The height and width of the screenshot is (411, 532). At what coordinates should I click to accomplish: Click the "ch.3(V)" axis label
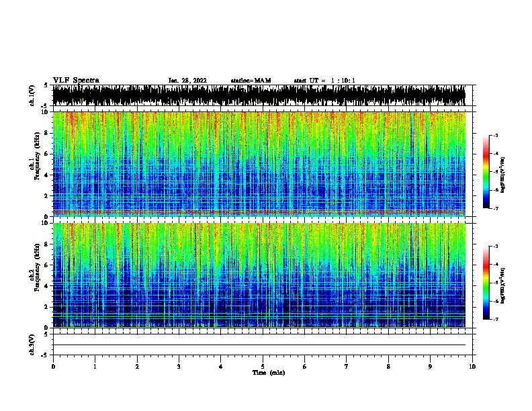(32, 345)
